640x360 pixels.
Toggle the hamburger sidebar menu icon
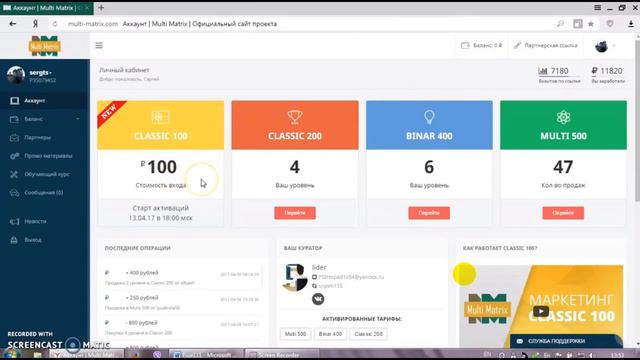coord(99,45)
